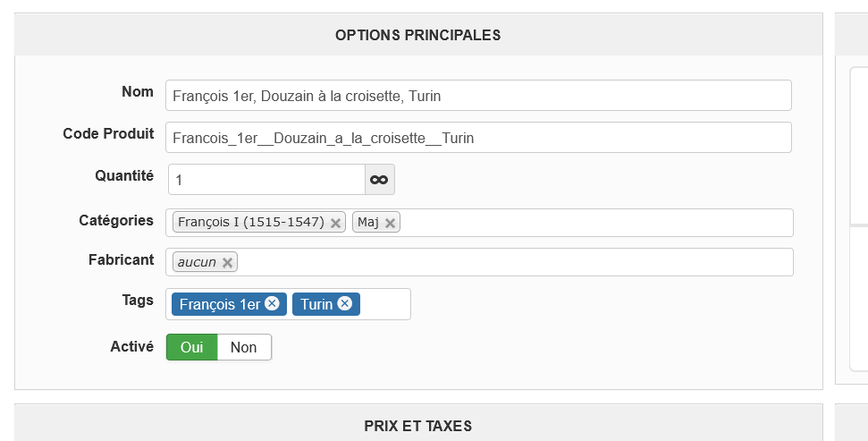Click the Nom text field
The width and height of the screenshot is (868, 441).
[478, 96]
